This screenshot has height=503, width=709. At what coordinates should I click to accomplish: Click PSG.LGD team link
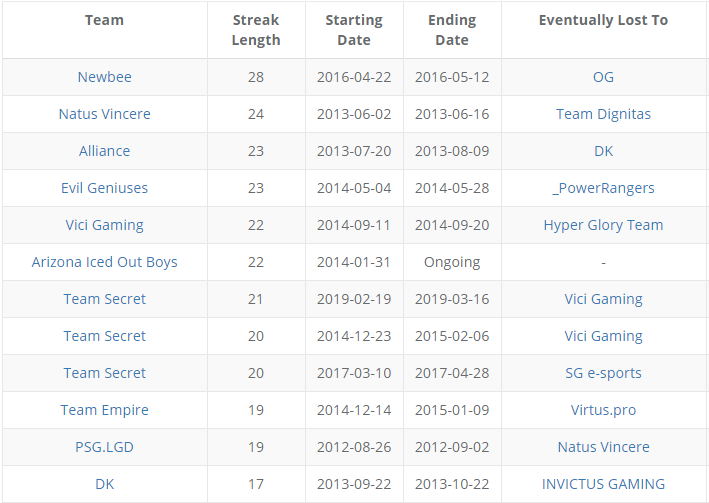(104, 447)
